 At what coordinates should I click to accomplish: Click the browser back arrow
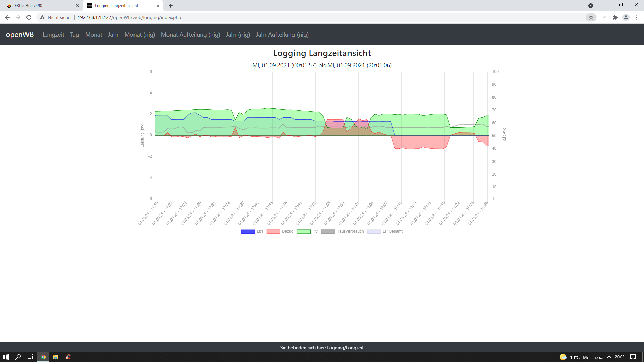[7, 17]
